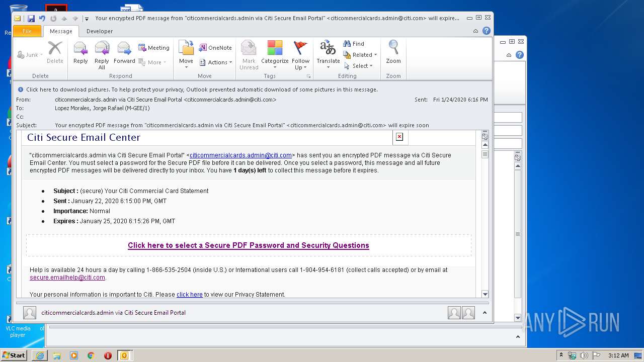The height and width of the screenshot is (362, 644).
Task: Click the network icon in system tray
Action: (572, 355)
